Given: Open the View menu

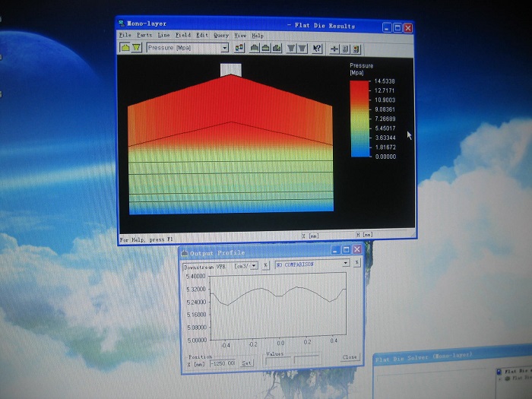Looking at the screenshot, I should click(240, 35).
